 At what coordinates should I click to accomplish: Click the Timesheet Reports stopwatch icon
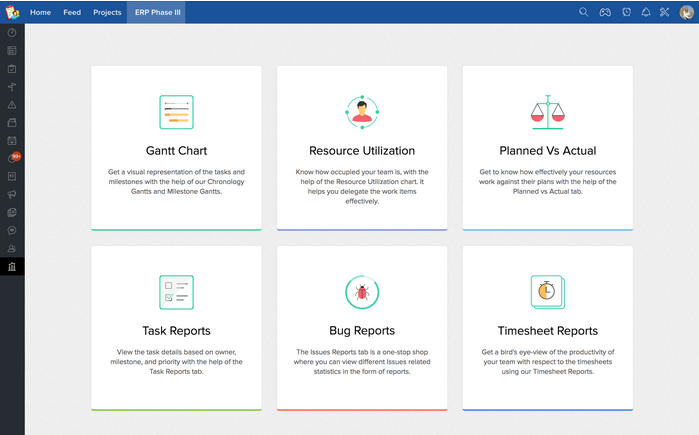(548, 292)
